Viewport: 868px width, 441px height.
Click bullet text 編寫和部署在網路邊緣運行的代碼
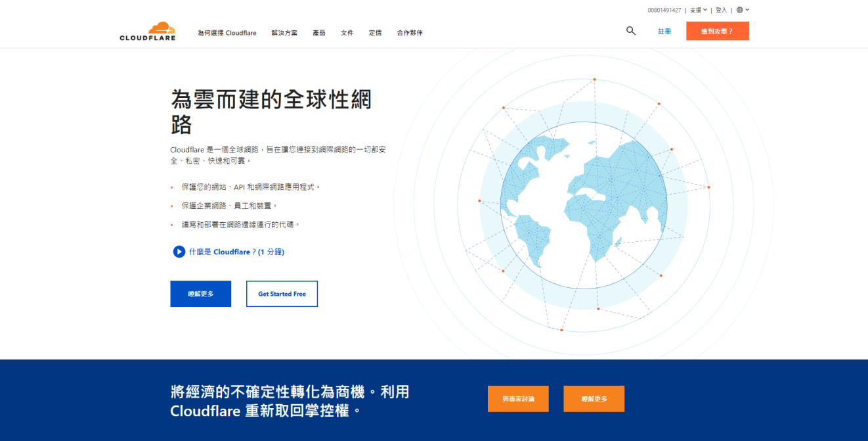click(x=241, y=224)
